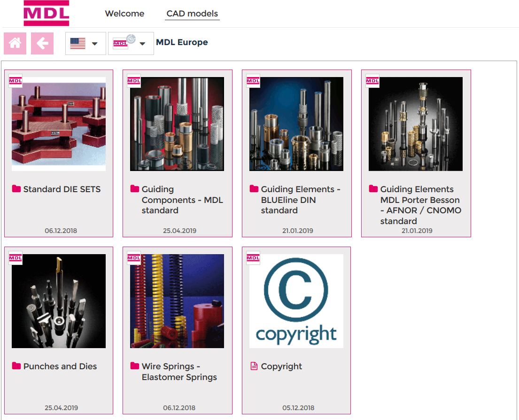Open Wire Springs thumbnail image
Screen dimensions: 519x420
coord(177,301)
